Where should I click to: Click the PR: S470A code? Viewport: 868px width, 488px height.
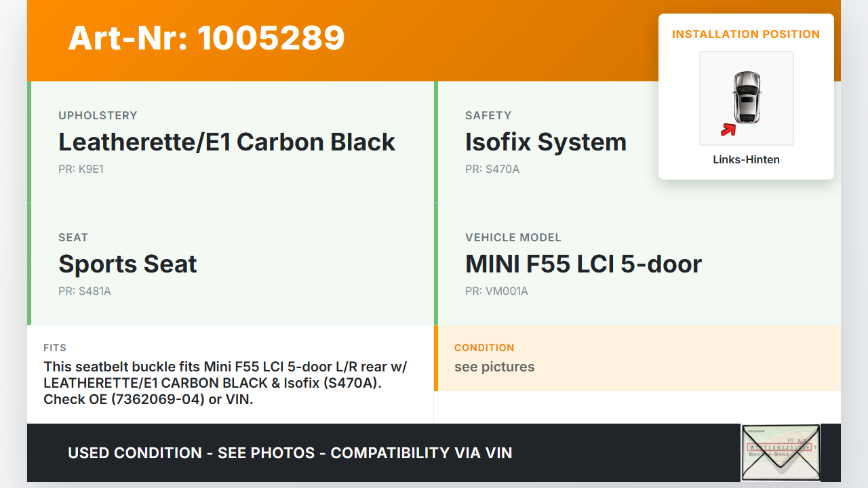[492, 169]
